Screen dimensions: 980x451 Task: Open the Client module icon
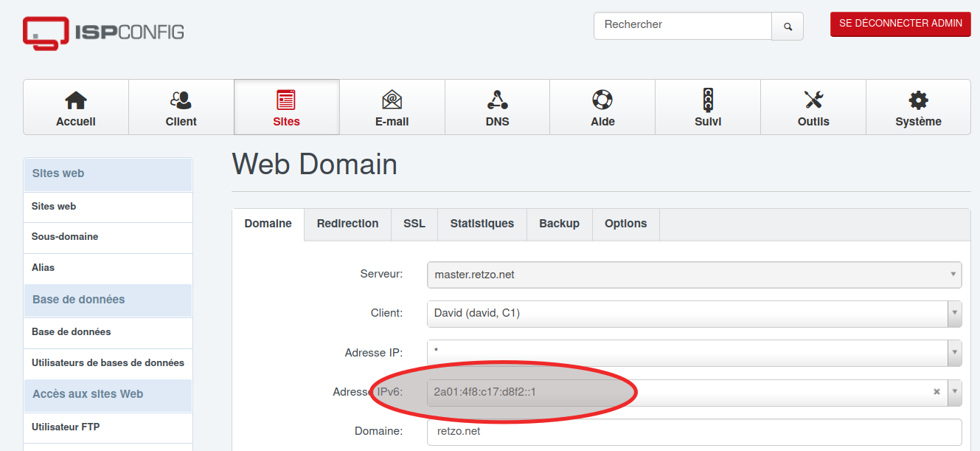(x=181, y=100)
